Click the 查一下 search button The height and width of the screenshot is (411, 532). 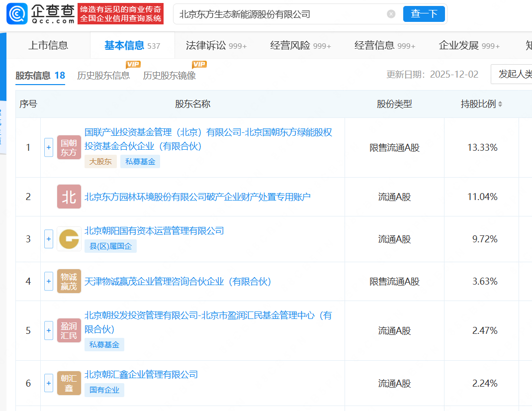click(424, 14)
